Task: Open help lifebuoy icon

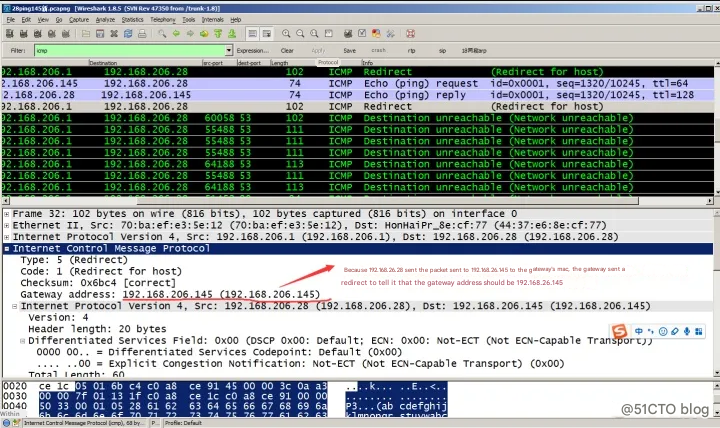Action: click(x=411, y=34)
